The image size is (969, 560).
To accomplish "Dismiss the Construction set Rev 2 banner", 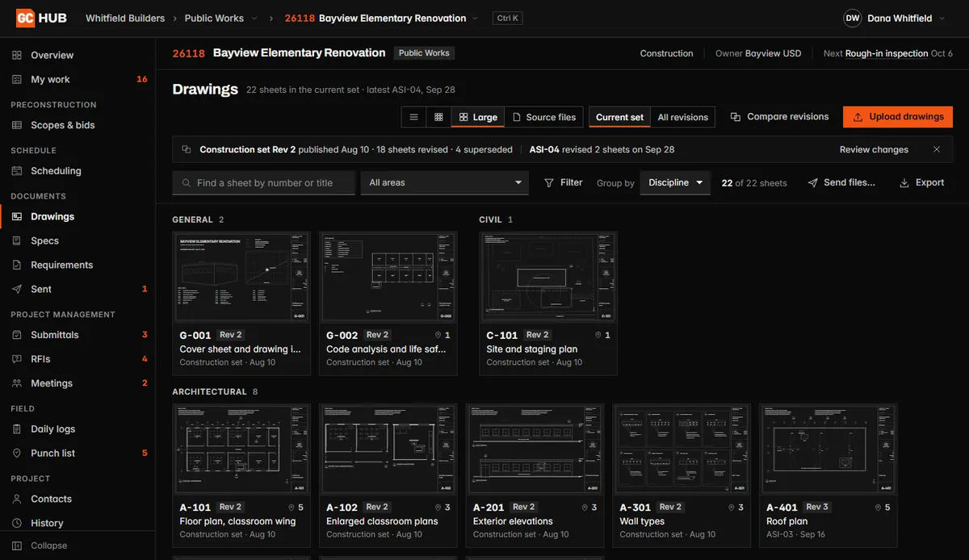I will coord(937,149).
